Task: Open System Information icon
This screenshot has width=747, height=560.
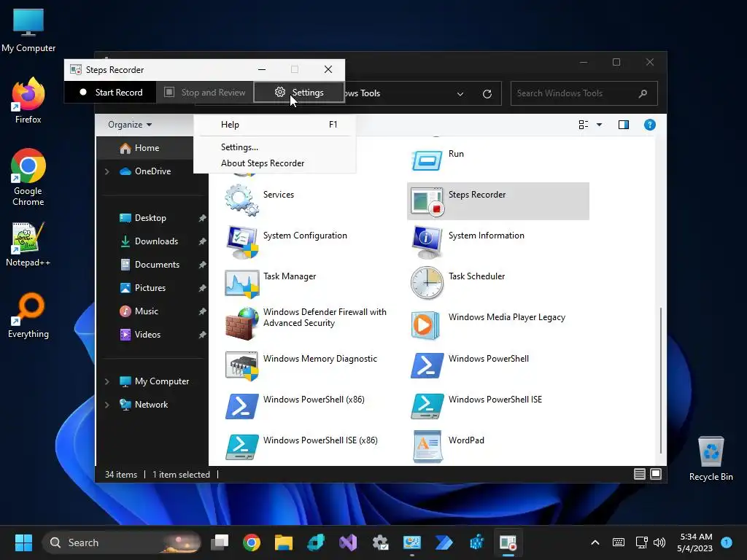Action: [x=427, y=242]
